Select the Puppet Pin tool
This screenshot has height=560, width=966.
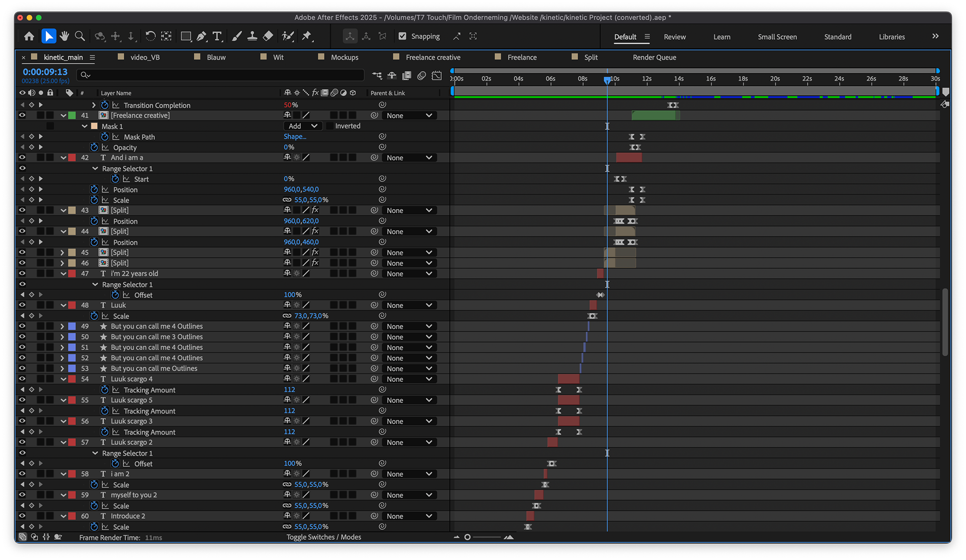(306, 36)
